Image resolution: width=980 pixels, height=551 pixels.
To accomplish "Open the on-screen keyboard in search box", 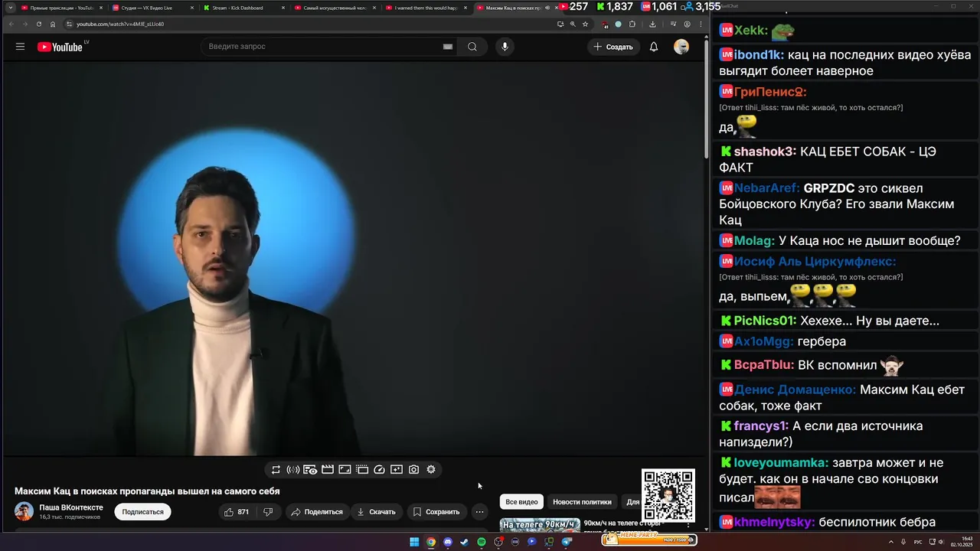I will point(448,47).
